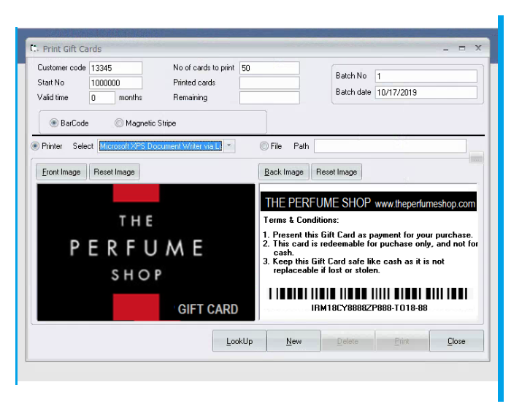
Task: Click the No of cards to print field
Action: coord(269,68)
